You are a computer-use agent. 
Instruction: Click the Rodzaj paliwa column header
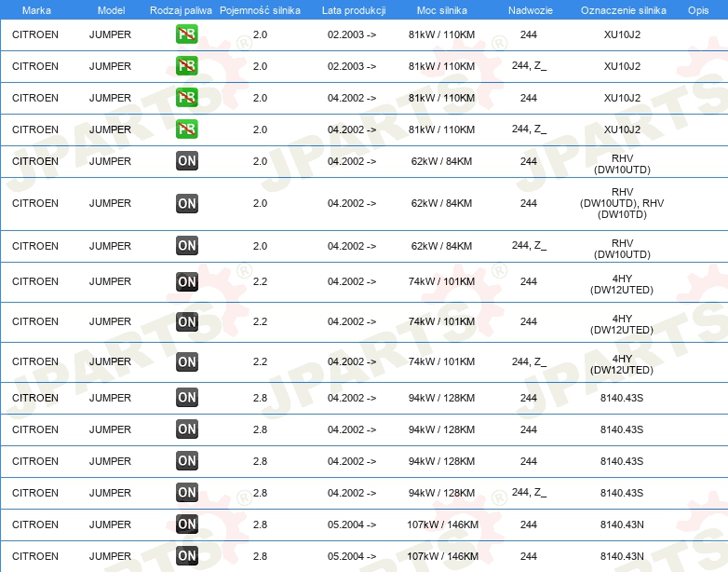[181, 10]
